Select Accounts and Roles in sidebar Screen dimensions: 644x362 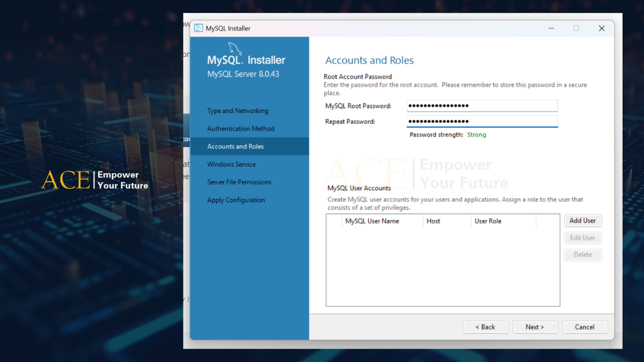pyautogui.click(x=236, y=146)
